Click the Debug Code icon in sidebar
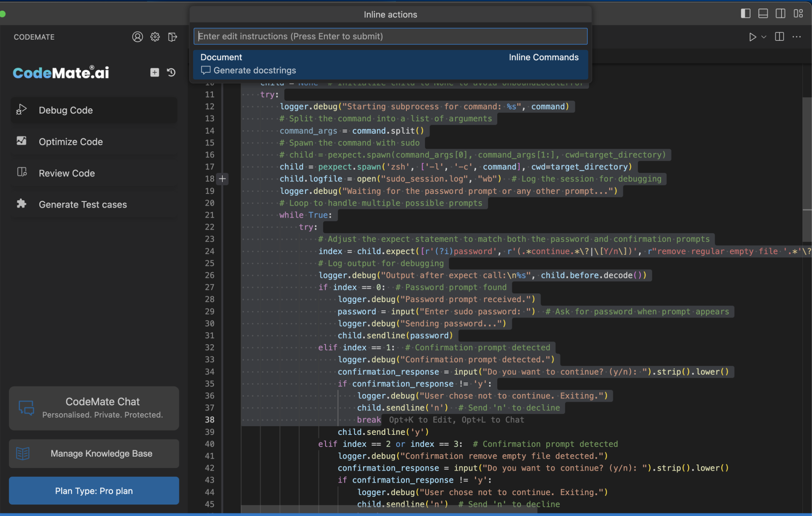 [x=20, y=110]
